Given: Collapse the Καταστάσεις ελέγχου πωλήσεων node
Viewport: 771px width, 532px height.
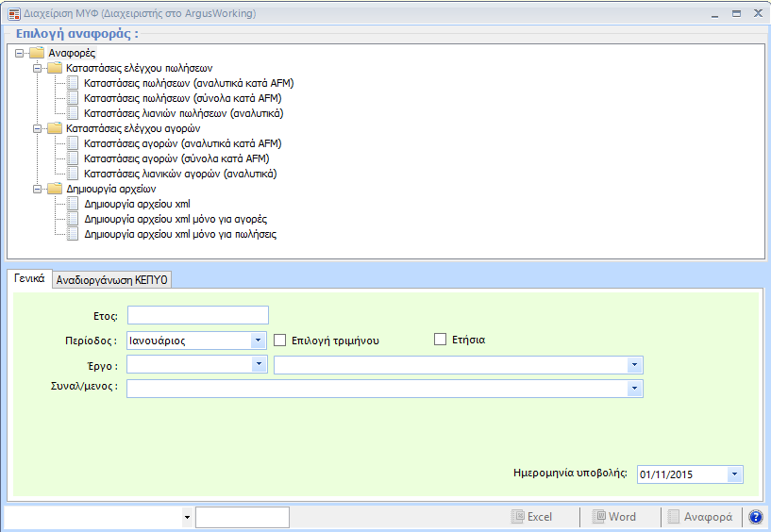Looking at the screenshot, I should click(38, 68).
